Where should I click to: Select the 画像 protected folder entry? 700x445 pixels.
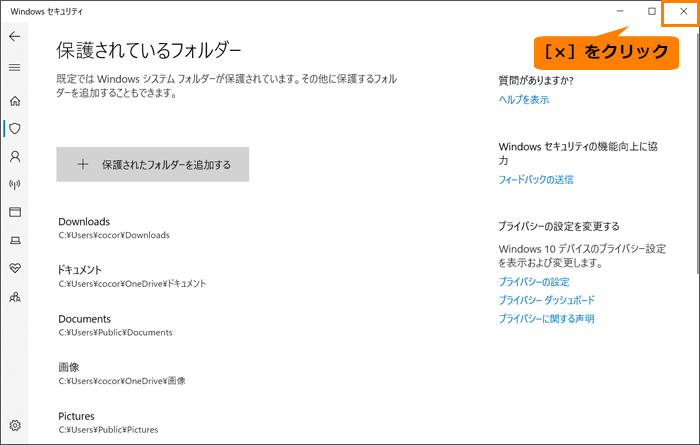pos(122,374)
